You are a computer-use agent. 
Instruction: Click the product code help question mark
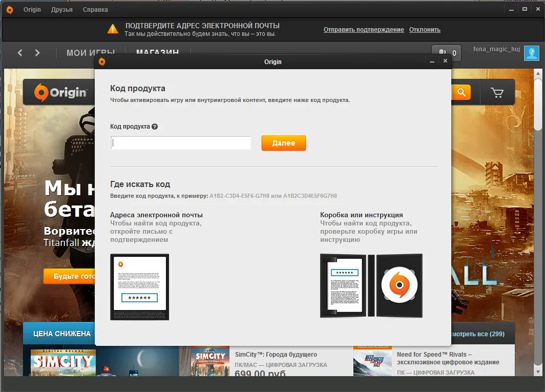pyautogui.click(x=155, y=127)
